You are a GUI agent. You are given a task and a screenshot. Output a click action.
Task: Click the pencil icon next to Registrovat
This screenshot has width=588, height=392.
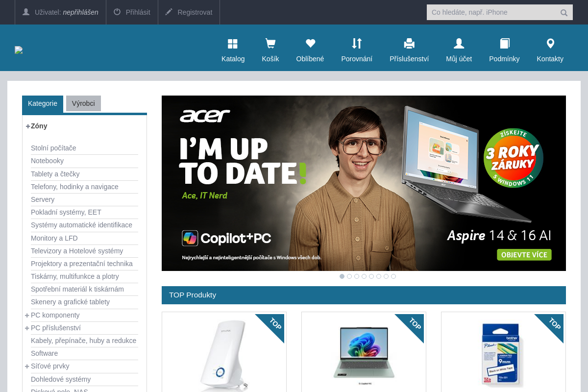coord(169,12)
